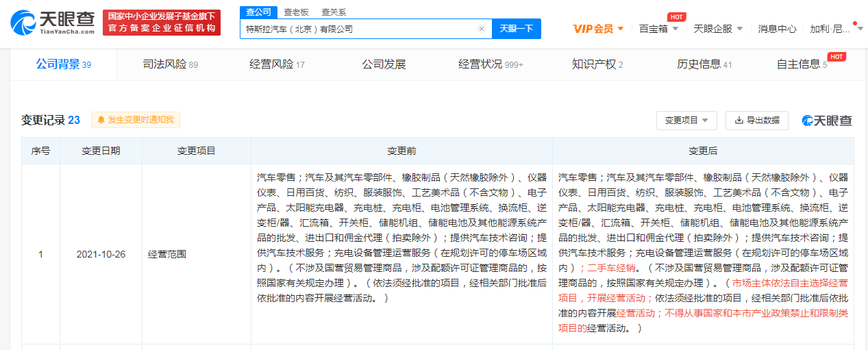868x350 pixels.
Task: Click the 天眼查 watermark logo beside export
Action: 828,121
